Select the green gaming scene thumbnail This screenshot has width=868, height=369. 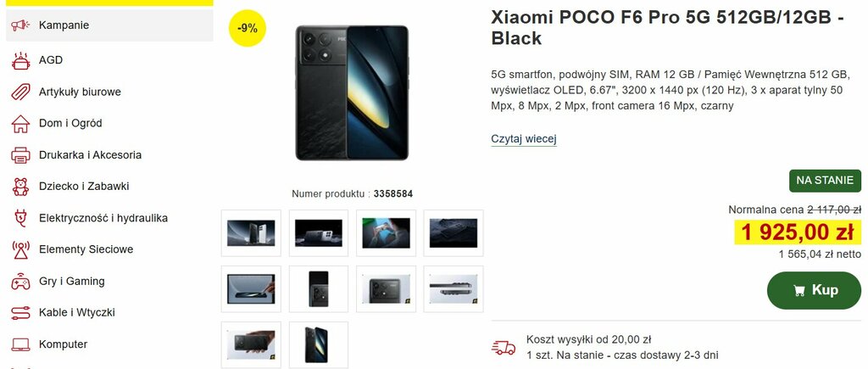(x=386, y=233)
